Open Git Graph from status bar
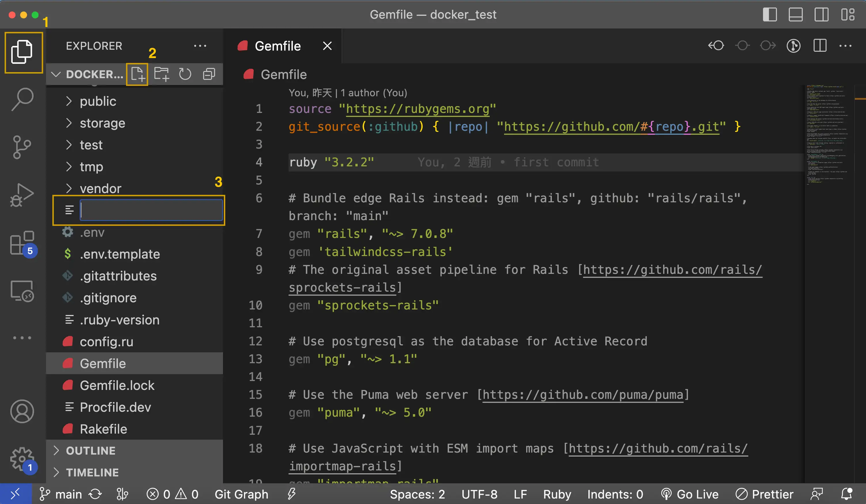866x504 pixels. click(241, 494)
